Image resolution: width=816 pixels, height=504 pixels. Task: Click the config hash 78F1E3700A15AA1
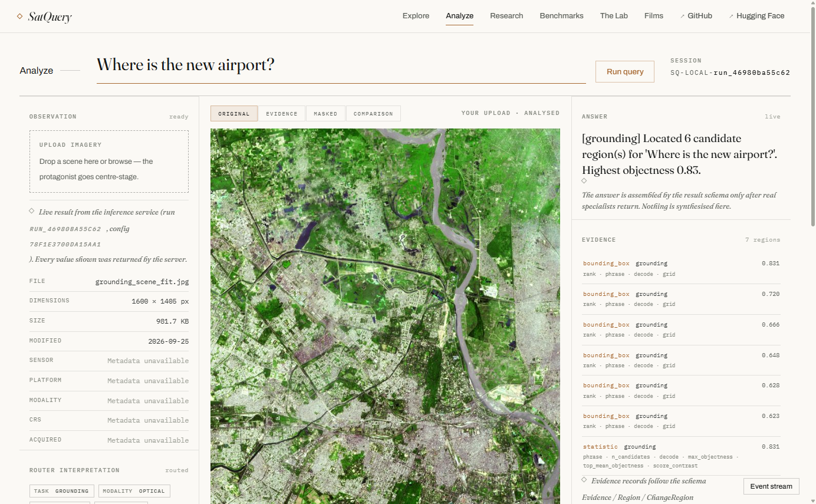(x=65, y=244)
